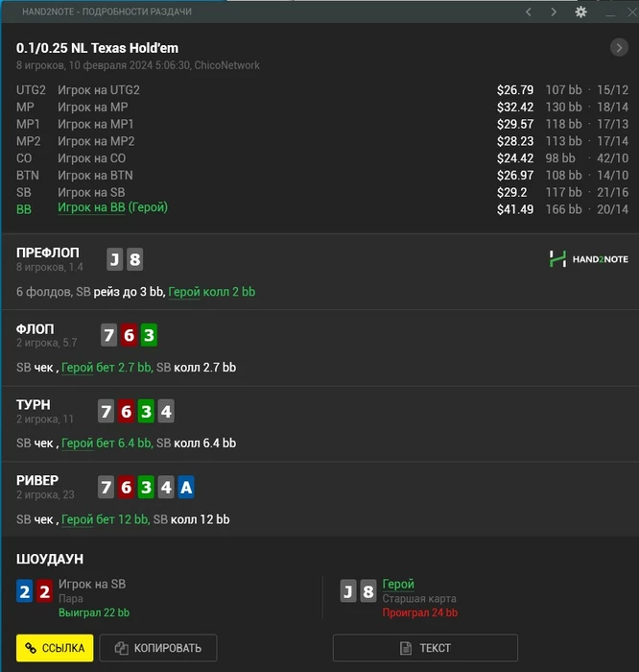Click the ПРЕФЛОП street heading
Screen dimensions: 639x672
point(48,252)
